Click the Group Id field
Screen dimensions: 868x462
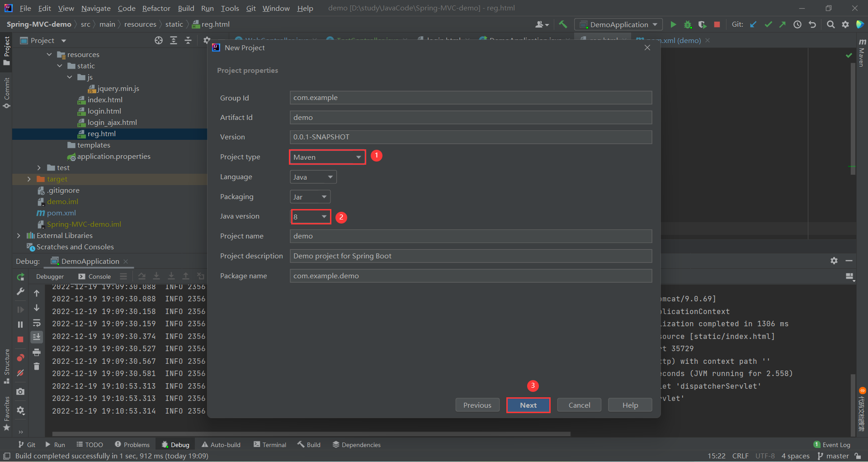click(x=471, y=98)
